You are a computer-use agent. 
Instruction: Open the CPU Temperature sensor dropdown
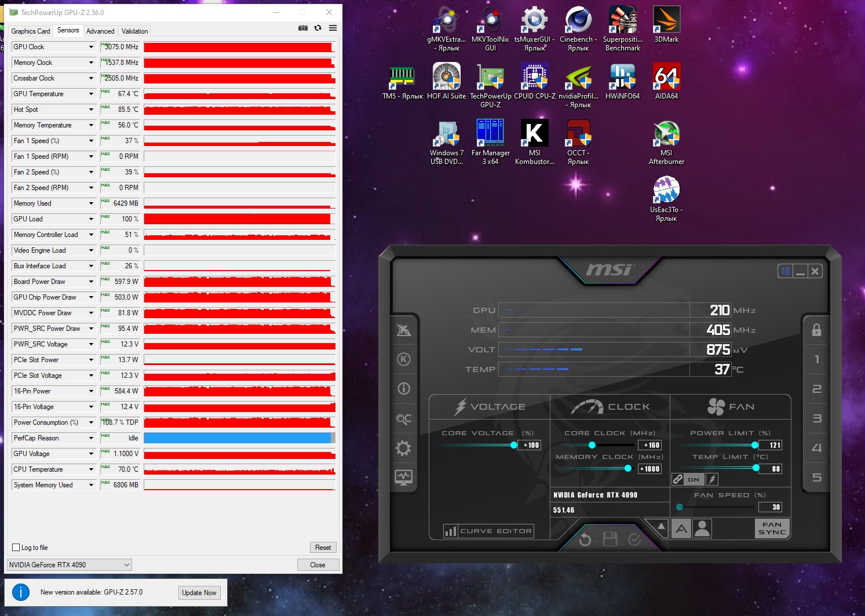91,469
